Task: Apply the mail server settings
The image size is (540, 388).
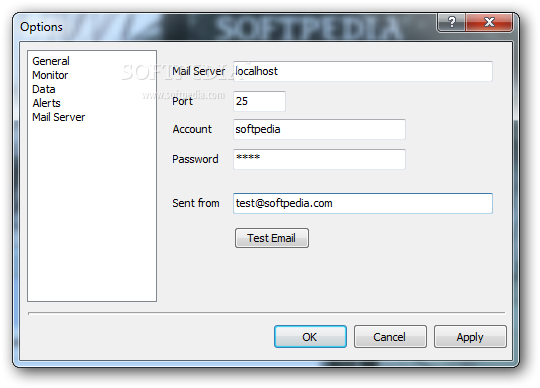Action: 470,337
